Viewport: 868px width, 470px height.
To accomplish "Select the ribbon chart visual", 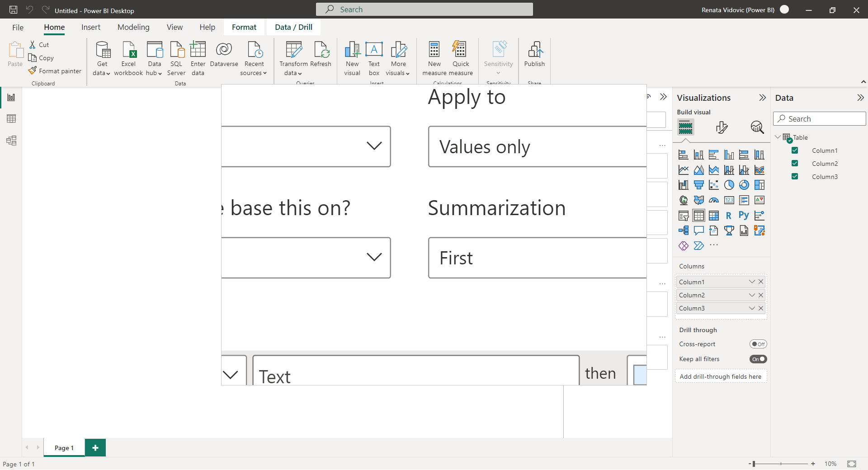I will pyautogui.click(x=759, y=170).
